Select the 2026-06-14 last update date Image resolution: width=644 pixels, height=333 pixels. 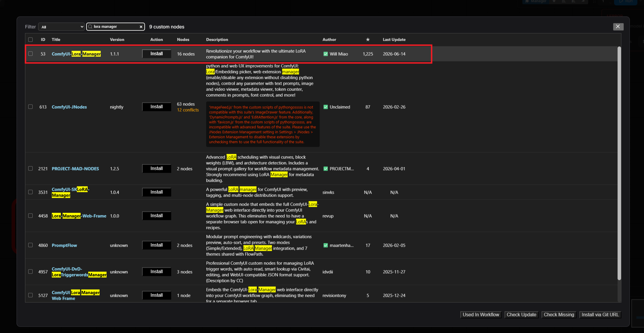click(394, 54)
